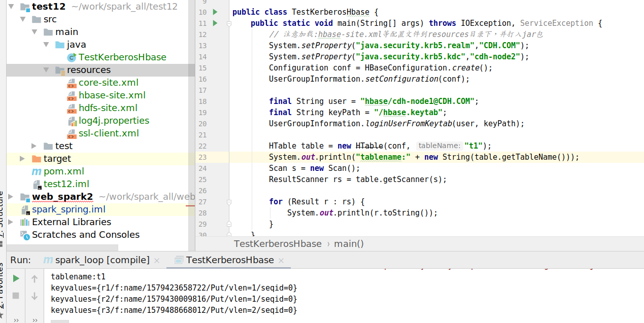The width and height of the screenshot is (644, 323).
Task: Expand the test folder
Action: (x=34, y=146)
